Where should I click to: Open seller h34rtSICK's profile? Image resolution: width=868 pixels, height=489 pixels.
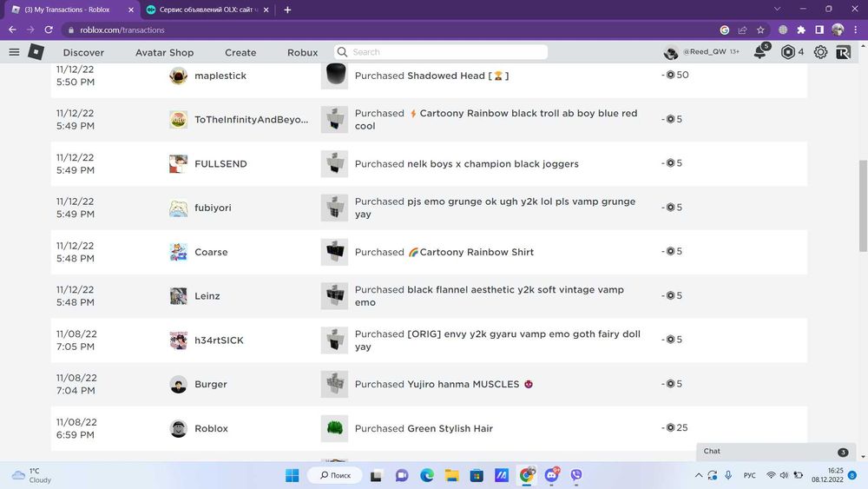[219, 340]
